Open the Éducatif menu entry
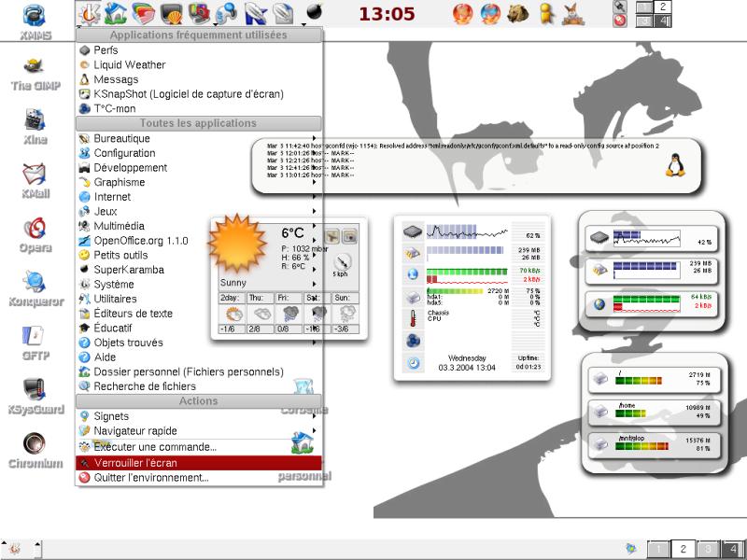 click(199, 329)
